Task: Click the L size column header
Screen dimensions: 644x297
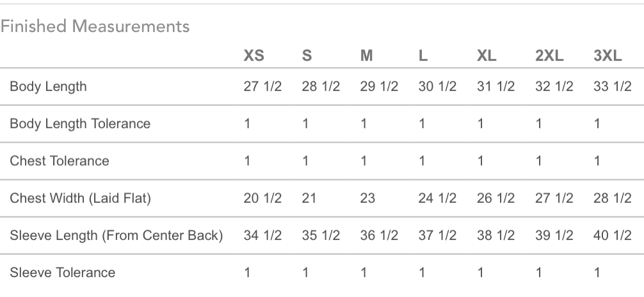Action: (x=423, y=56)
